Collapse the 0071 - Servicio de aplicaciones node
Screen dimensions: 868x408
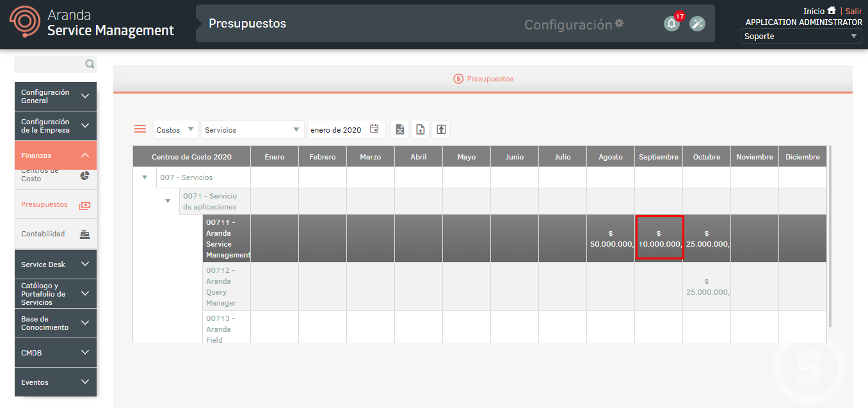(168, 201)
